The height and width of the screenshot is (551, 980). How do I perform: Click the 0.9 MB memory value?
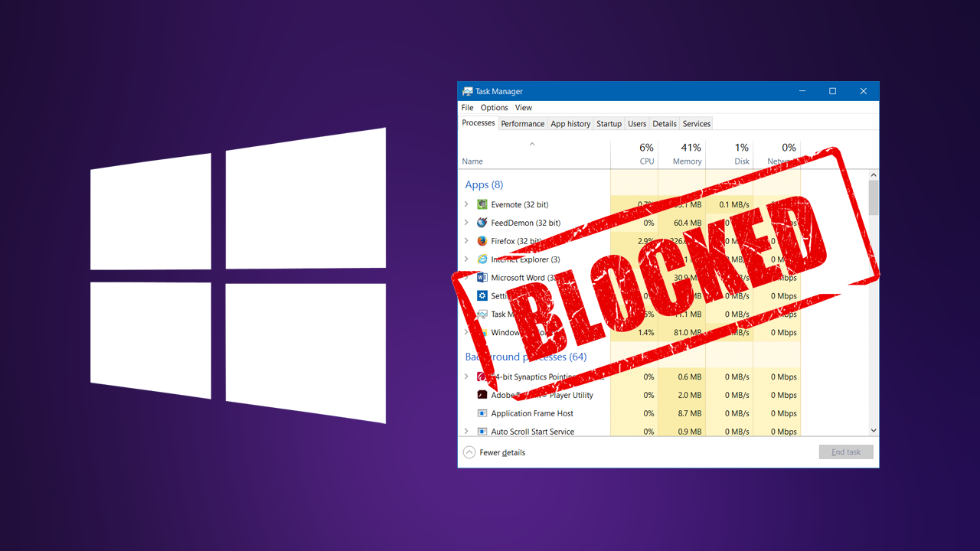point(690,432)
